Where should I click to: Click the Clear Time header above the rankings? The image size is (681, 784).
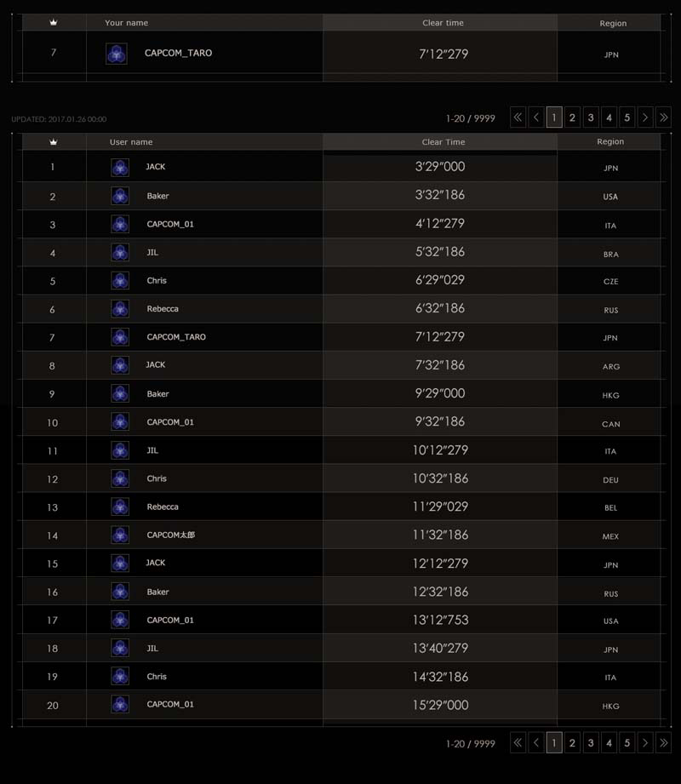(x=443, y=142)
